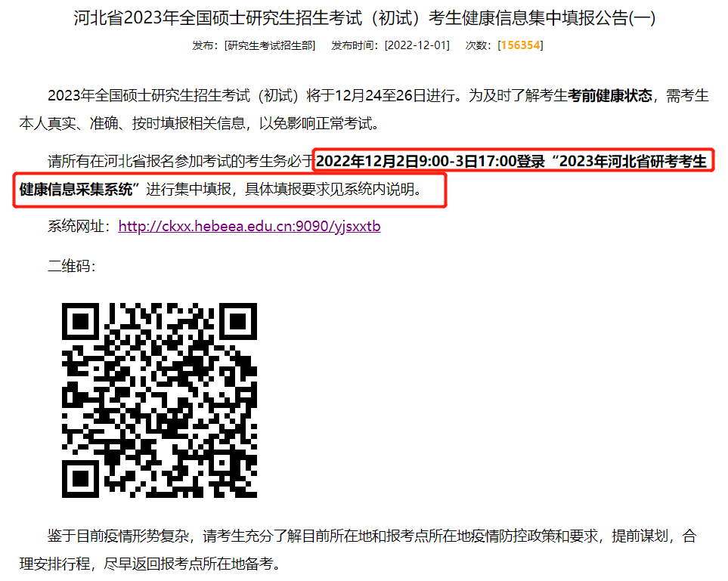
Task: Click the publish date 2022-12-01
Action: pos(417,45)
